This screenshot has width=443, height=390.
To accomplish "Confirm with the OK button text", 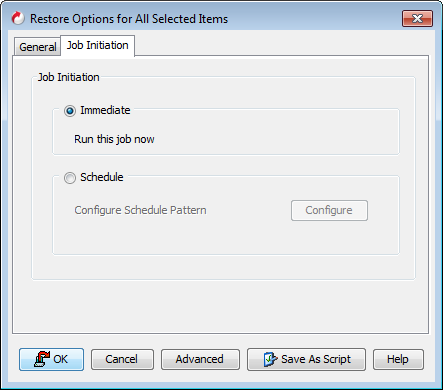I will (x=60, y=359).
